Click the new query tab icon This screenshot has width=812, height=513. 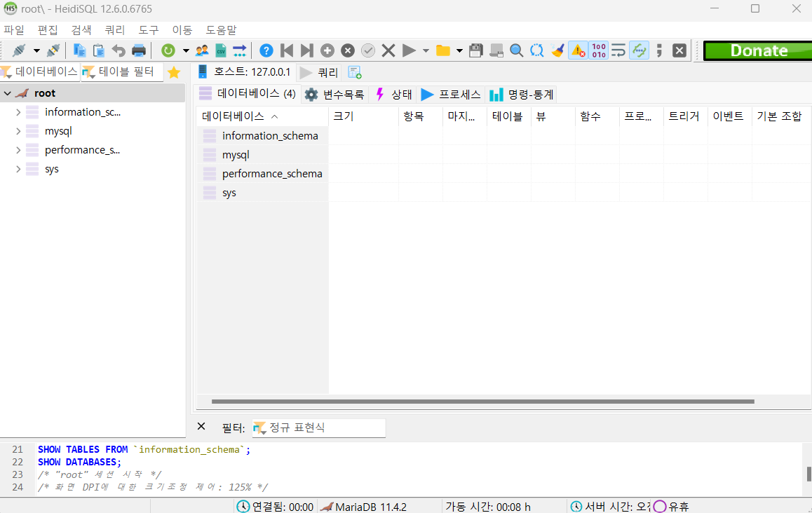tap(355, 72)
